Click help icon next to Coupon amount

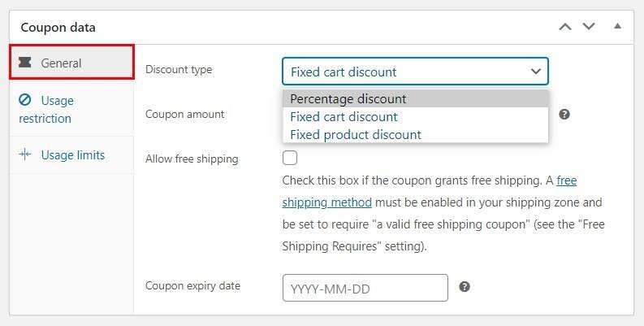pyautogui.click(x=564, y=114)
